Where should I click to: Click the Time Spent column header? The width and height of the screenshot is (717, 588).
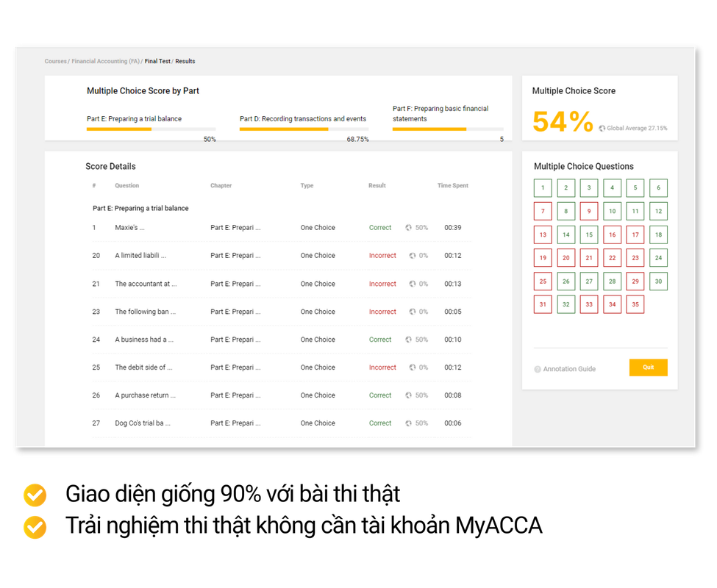click(x=453, y=185)
